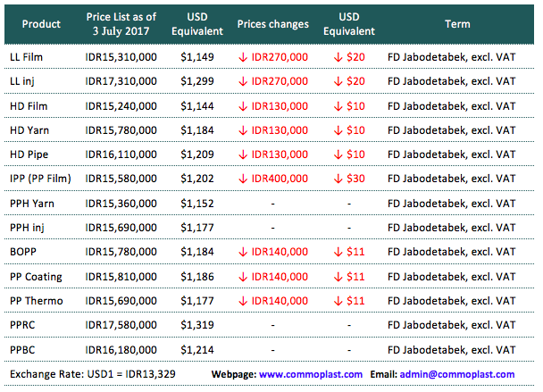543x392 pixels.
Task: Click the PP Coating price IDR15,810,000
Action: point(121,276)
